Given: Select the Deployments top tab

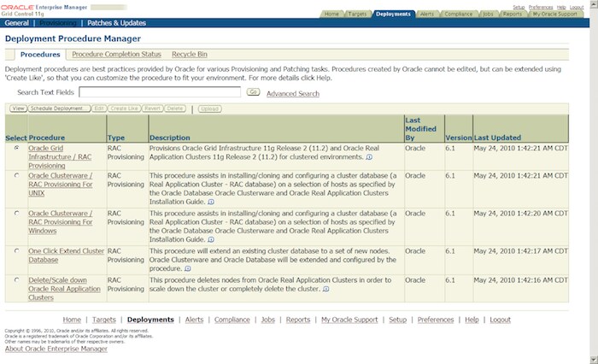Looking at the screenshot, I should 393,14.
